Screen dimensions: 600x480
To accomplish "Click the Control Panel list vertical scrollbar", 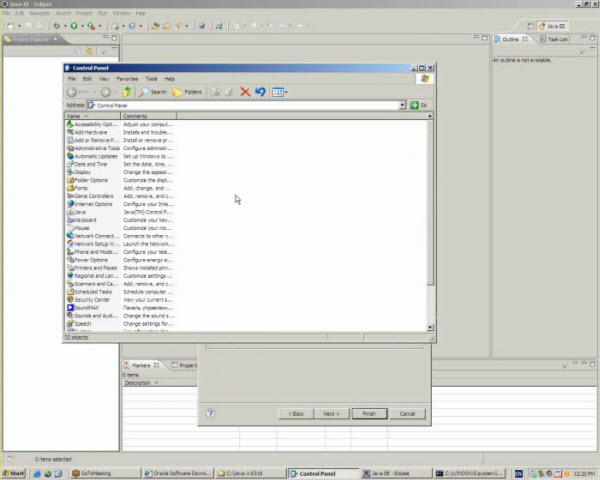I will (x=431, y=200).
